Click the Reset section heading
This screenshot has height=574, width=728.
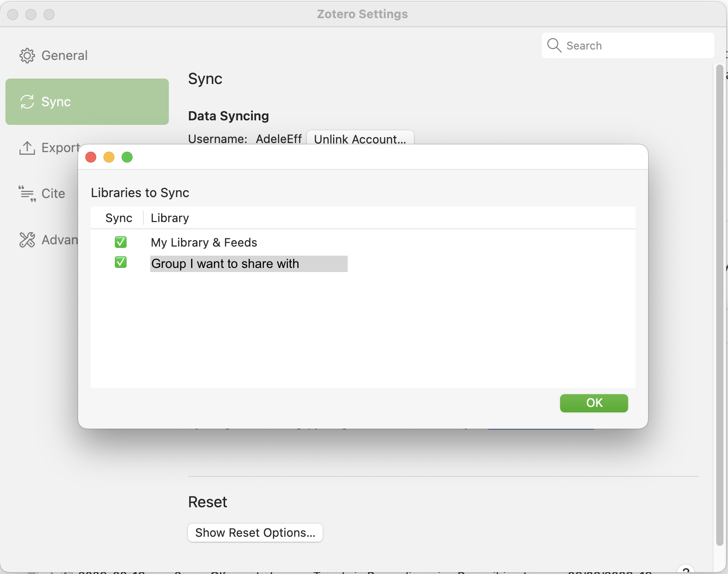207,502
